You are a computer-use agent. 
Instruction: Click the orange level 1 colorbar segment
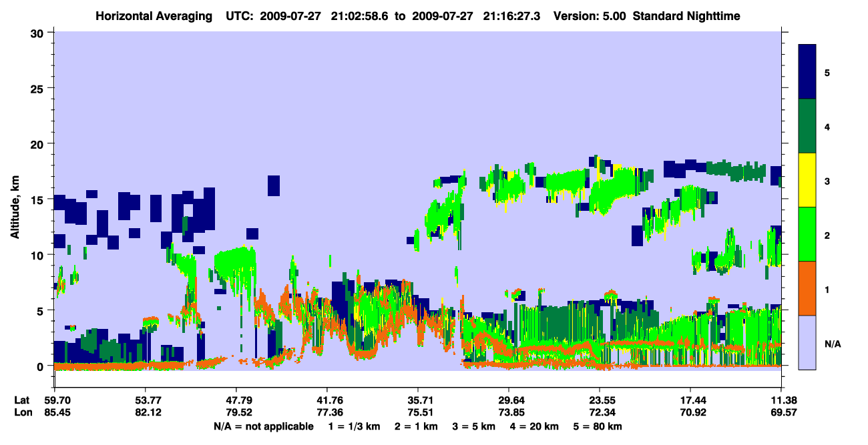[x=808, y=288]
